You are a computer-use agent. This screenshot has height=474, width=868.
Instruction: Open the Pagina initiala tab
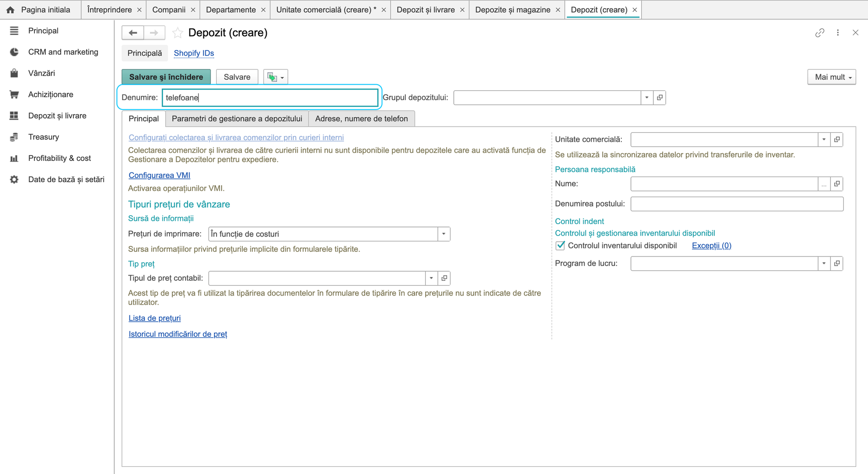[x=40, y=10]
